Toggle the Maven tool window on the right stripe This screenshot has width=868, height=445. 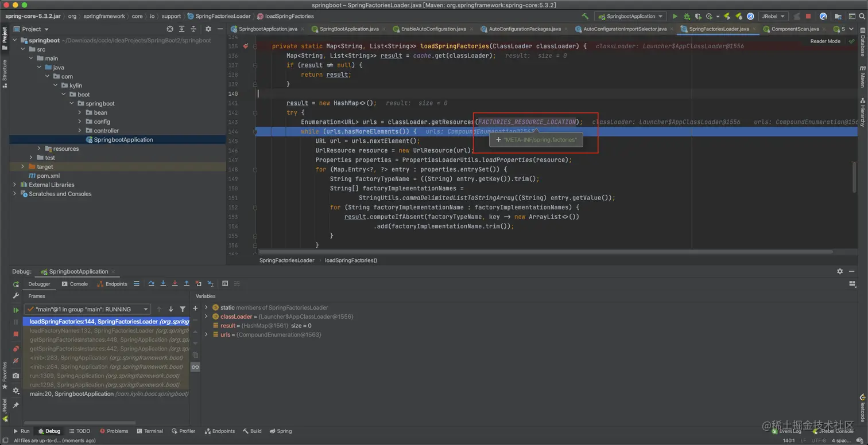[x=862, y=77]
